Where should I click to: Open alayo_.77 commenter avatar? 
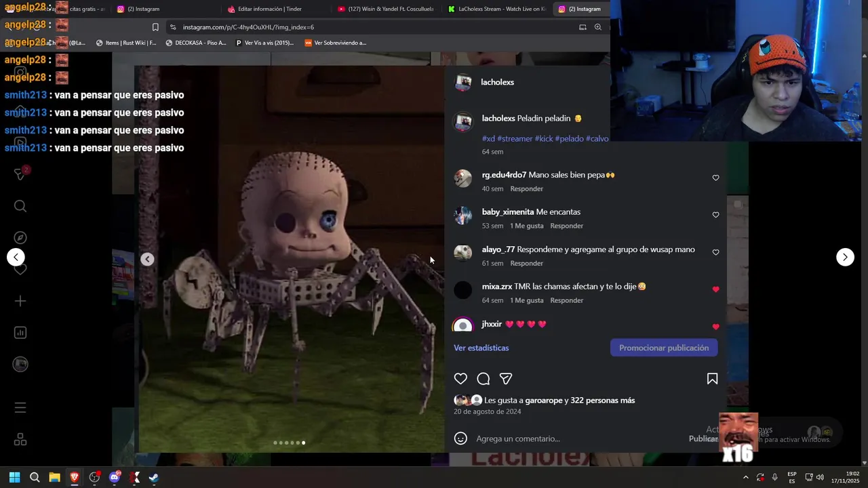tap(463, 253)
